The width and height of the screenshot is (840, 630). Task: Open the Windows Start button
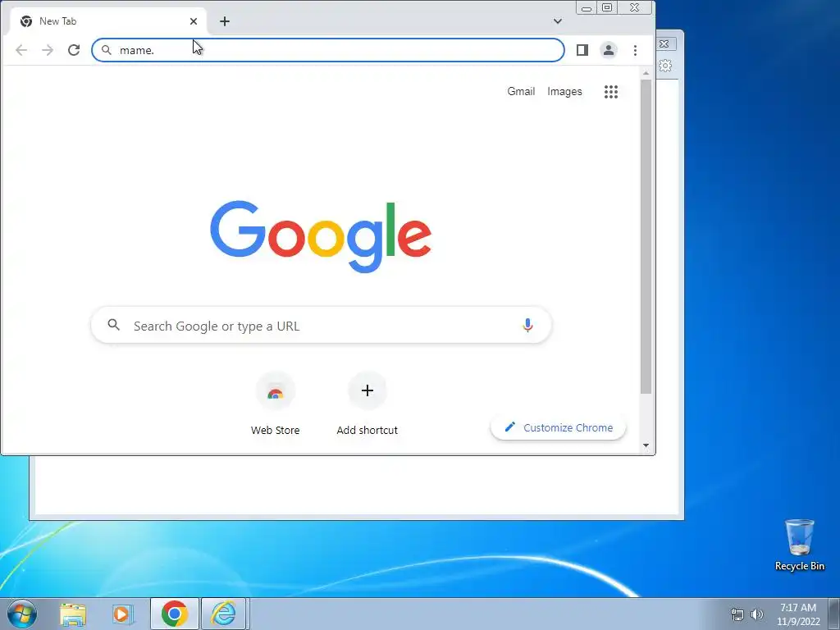21,614
